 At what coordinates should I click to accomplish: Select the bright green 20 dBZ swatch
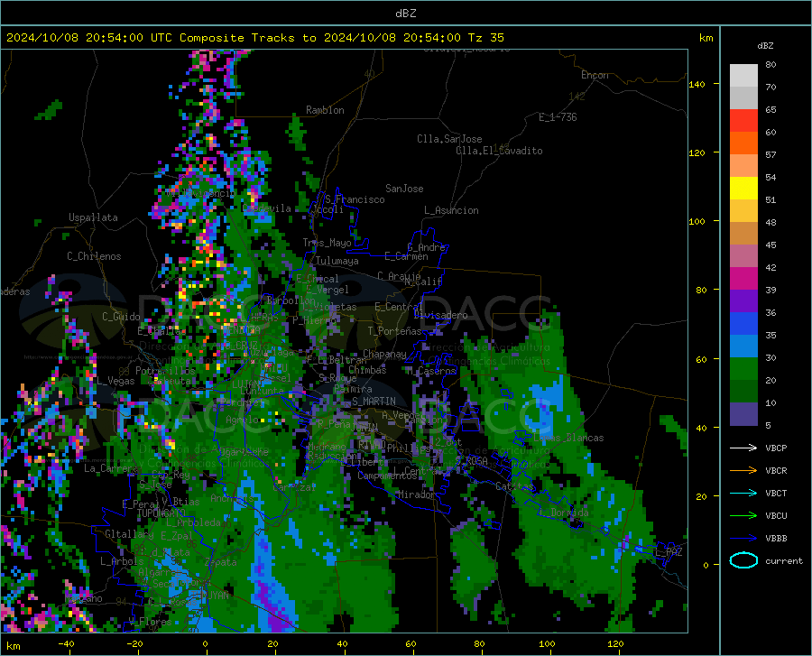click(743, 369)
